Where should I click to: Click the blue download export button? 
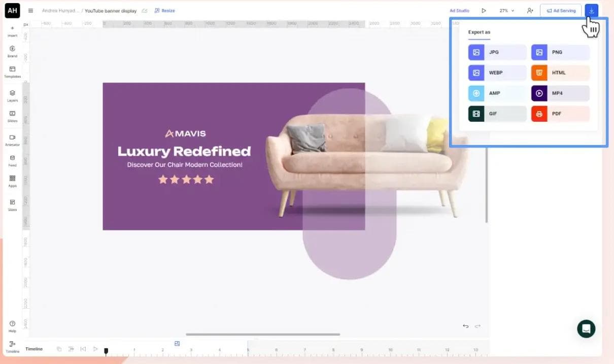click(591, 11)
